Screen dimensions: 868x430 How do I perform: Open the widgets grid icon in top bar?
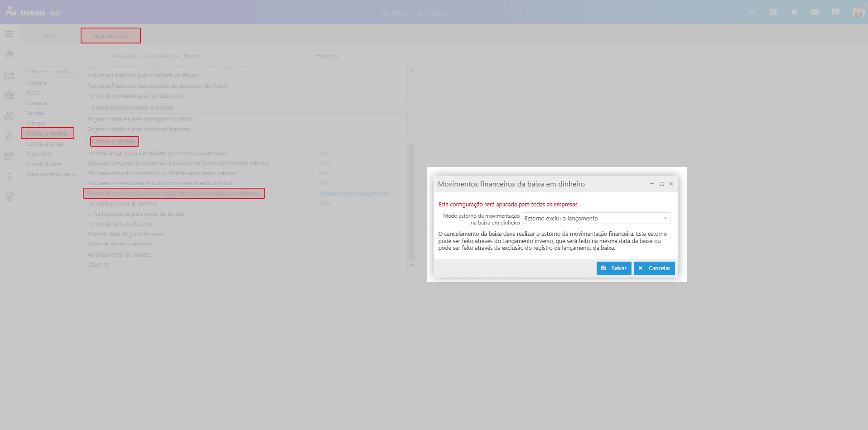tap(773, 12)
